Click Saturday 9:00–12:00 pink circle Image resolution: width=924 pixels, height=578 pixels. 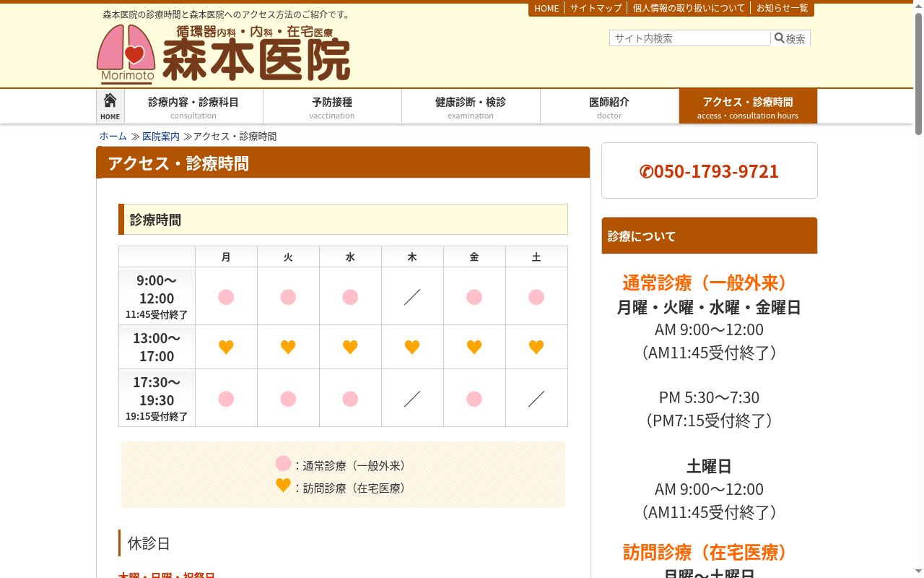tap(536, 297)
